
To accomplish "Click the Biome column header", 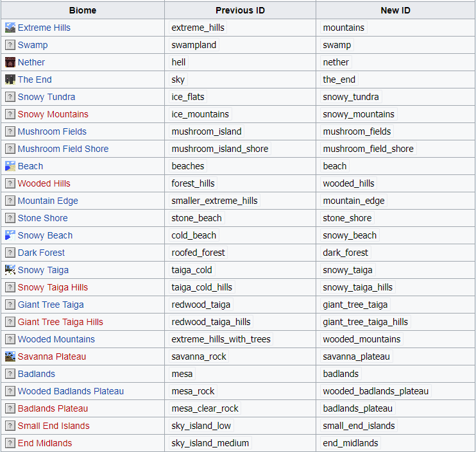I will pos(83,10).
